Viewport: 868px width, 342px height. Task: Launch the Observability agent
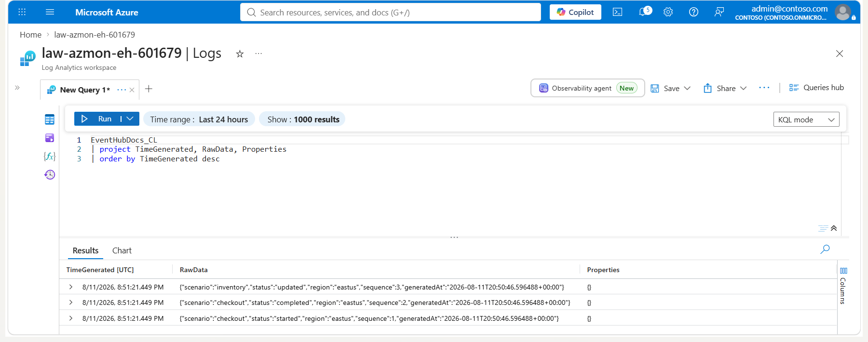pyautogui.click(x=587, y=88)
